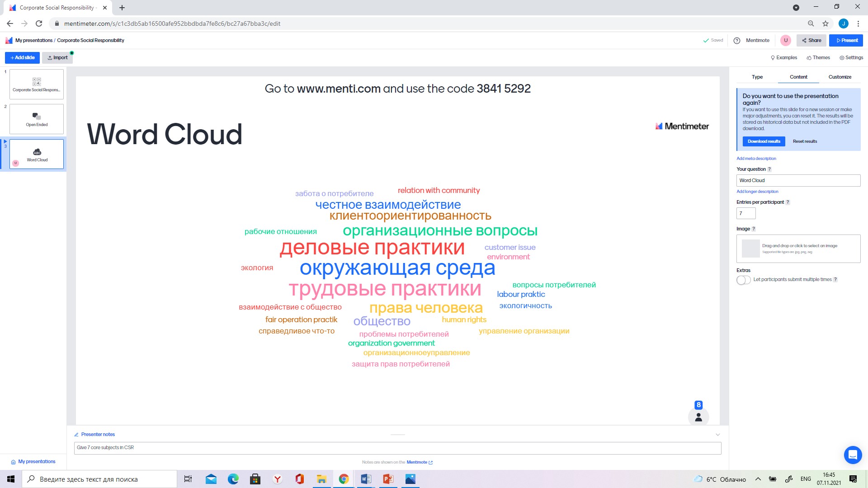Click the participant count person icon
This screenshot has height=488, width=868.
(698, 417)
